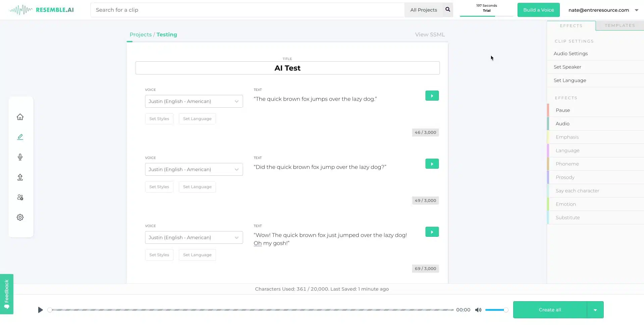Open the microphone recording icon in sidebar
The image size is (644, 325).
[x=20, y=157]
